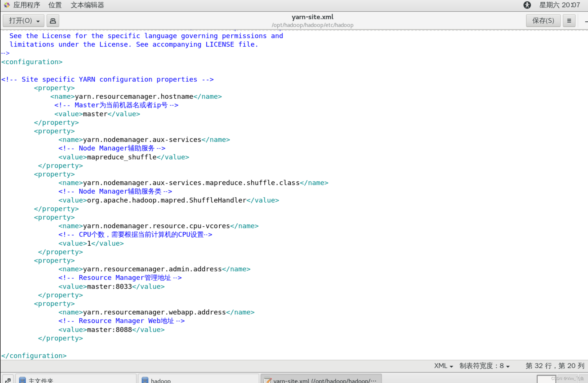The height and width of the screenshot is (383, 588).
Task: Click the org.apache.hadoop.mapred.ShuffleHandler value
Action: (167, 200)
